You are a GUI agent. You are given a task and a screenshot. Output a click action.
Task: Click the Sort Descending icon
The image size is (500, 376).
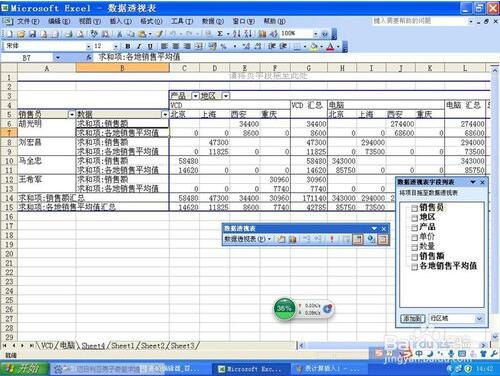tap(248, 34)
